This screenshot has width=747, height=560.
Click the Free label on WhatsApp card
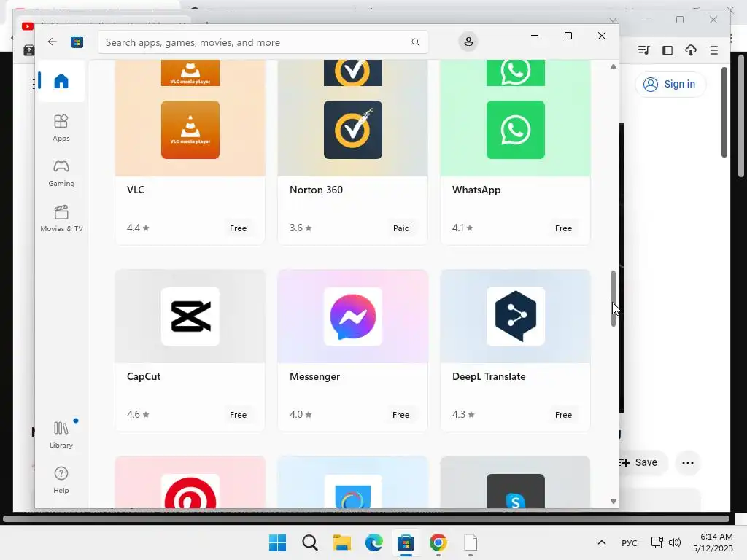[563, 228]
